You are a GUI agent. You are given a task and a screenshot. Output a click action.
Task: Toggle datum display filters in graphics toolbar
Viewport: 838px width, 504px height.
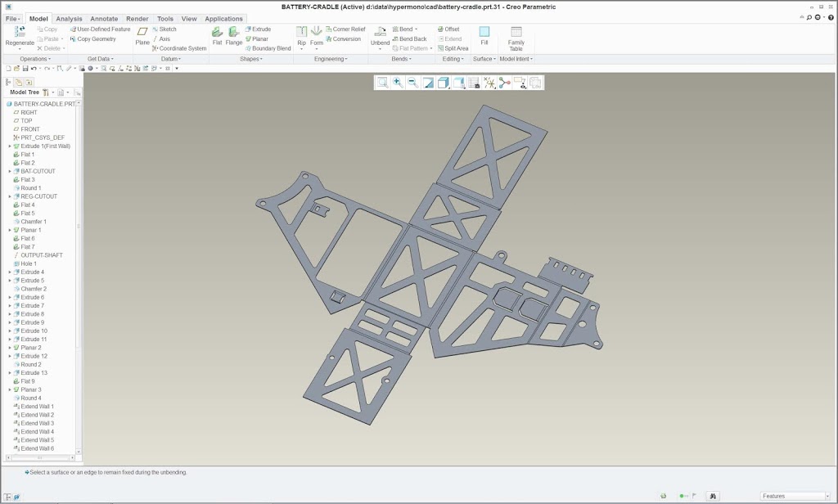(489, 83)
